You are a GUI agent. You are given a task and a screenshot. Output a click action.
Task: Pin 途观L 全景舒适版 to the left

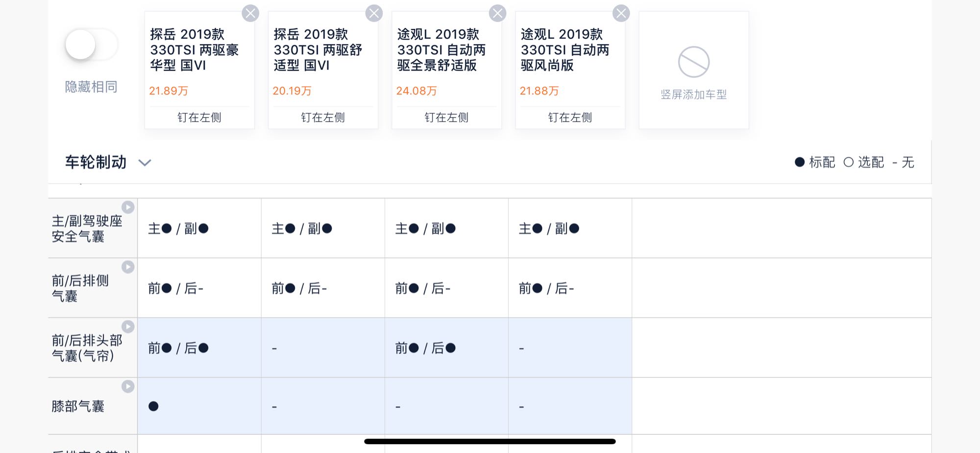click(446, 118)
